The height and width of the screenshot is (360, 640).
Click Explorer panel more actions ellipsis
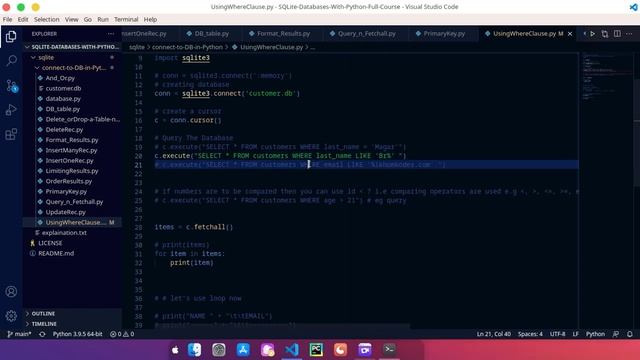[x=111, y=34]
